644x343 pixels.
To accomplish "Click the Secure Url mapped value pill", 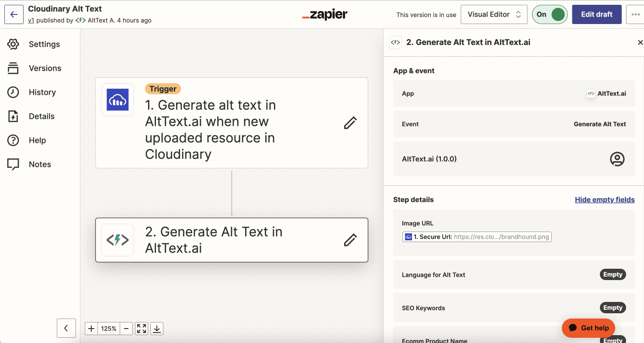I will (477, 237).
